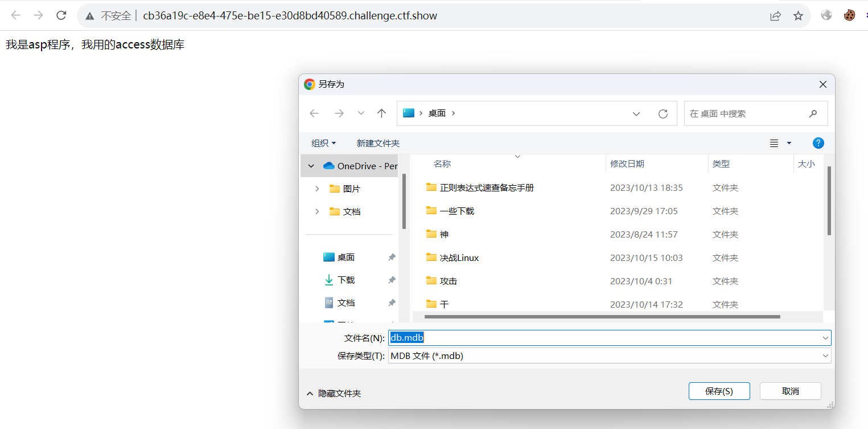The image size is (868, 429).
Task: Click the folder icon of 攻击 row
Action: pyautogui.click(x=431, y=280)
